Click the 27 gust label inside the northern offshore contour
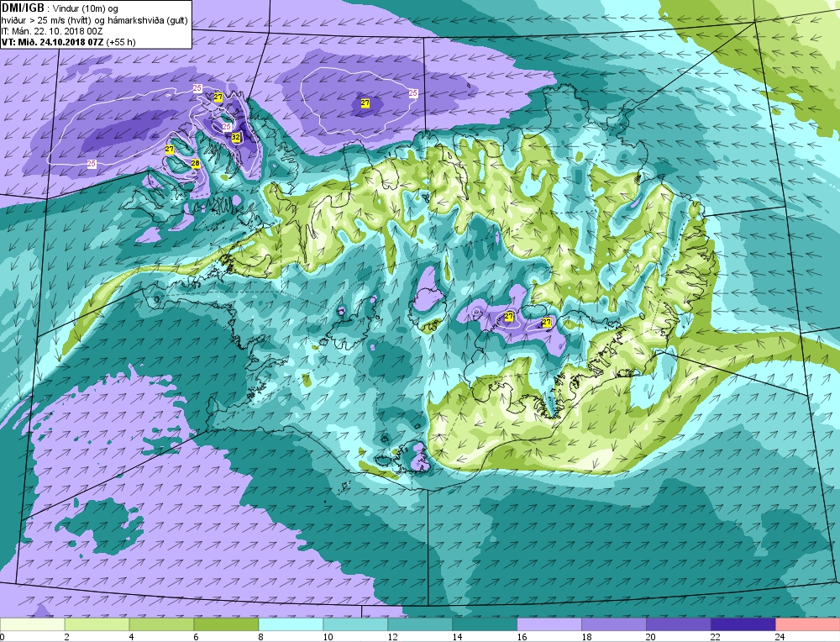This screenshot has width=840, height=642. tap(365, 103)
